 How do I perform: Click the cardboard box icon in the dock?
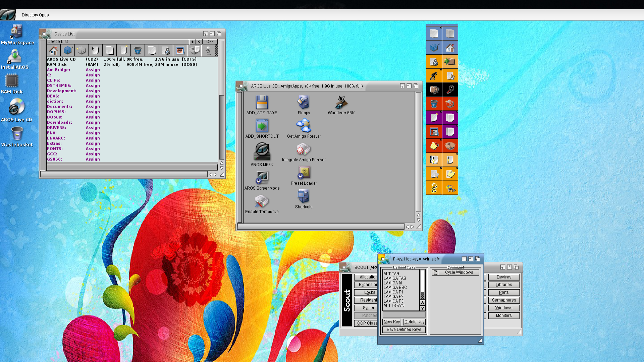click(x=450, y=146)
